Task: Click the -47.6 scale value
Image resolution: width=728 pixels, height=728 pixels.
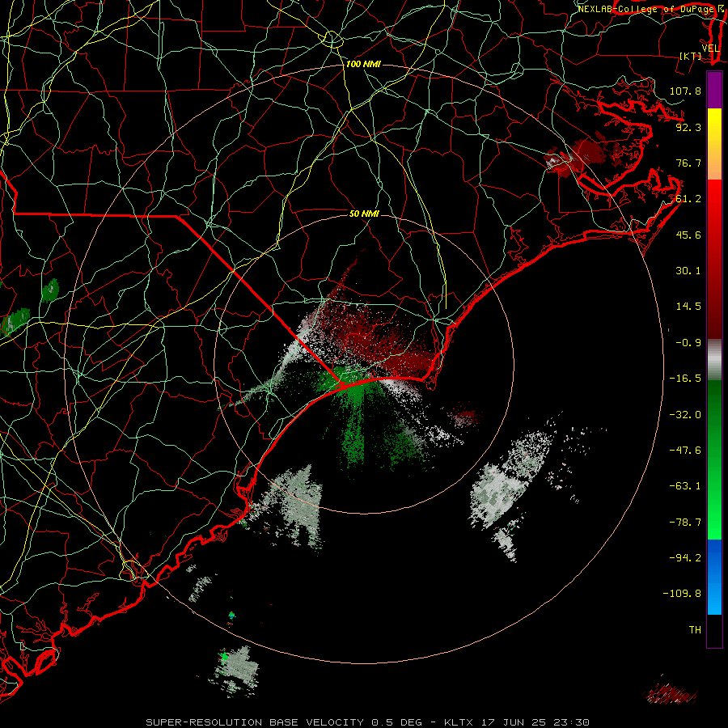Action: coord(685,451)
